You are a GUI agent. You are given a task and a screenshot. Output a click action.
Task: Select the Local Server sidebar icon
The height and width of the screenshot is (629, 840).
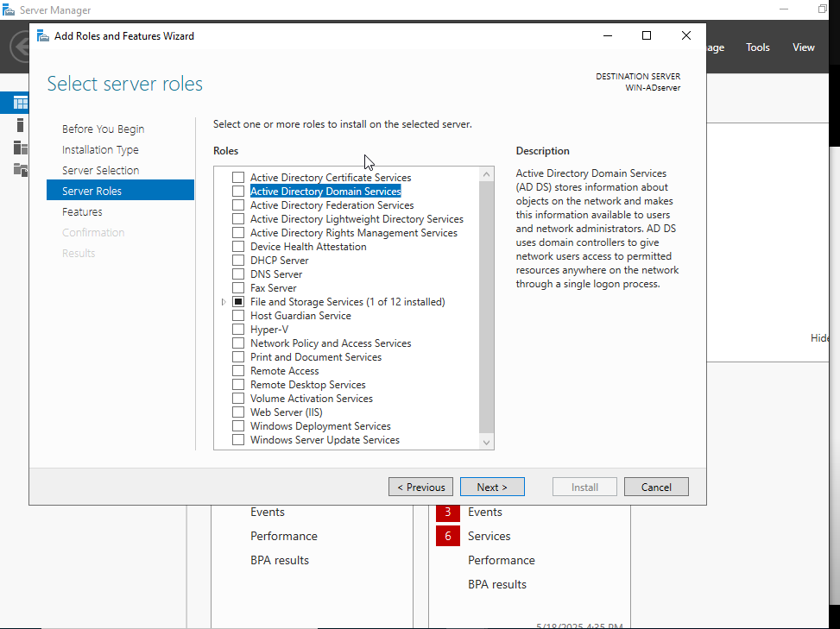19,124
